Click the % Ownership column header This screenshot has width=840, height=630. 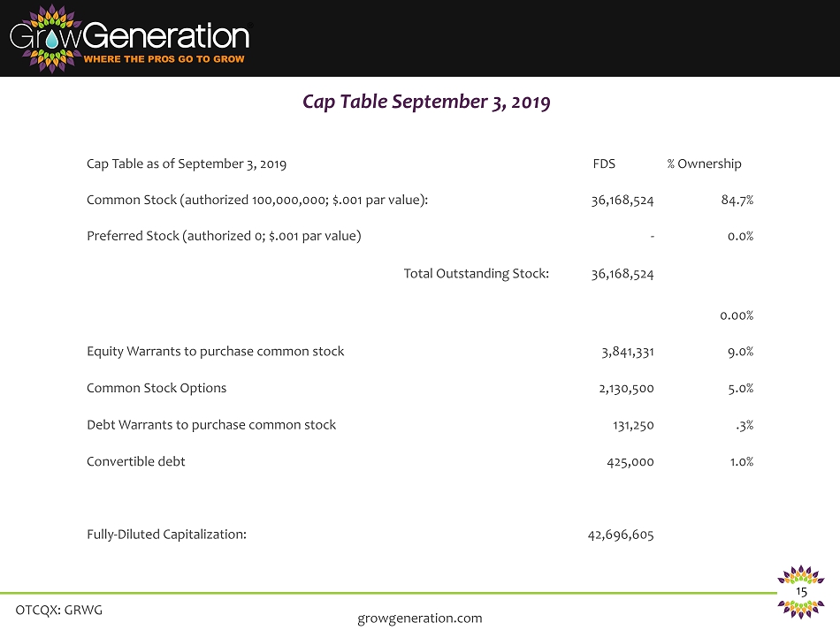704,163
